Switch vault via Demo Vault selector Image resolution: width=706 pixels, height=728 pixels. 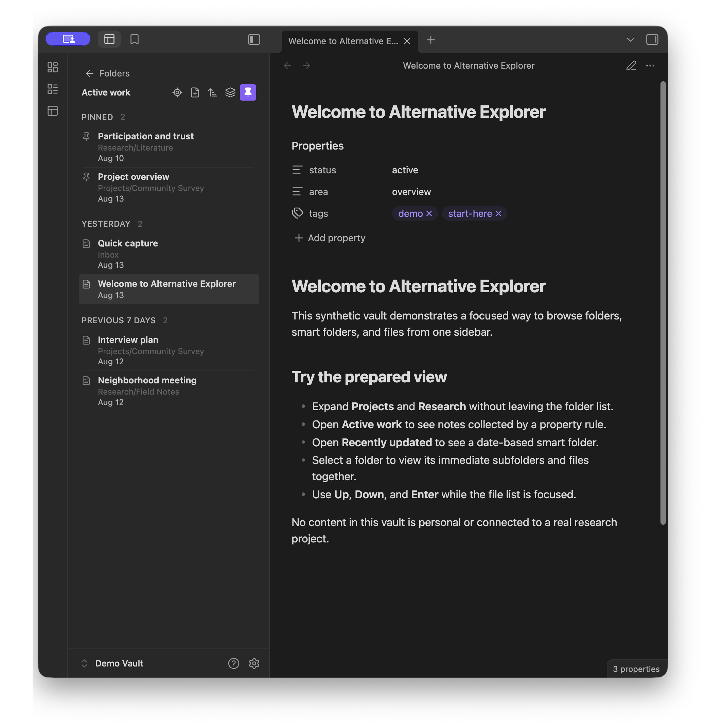click(x=112, y=663)
